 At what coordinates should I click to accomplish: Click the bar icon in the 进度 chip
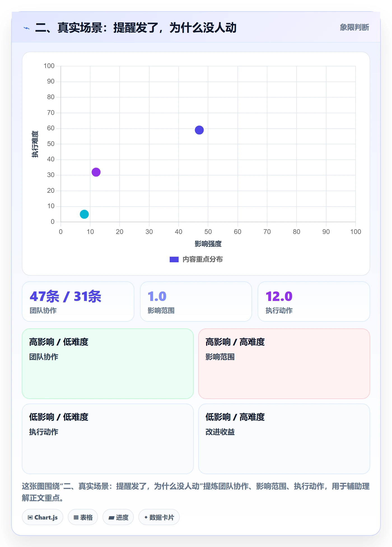pyautogui.click(x=111, y=518)
